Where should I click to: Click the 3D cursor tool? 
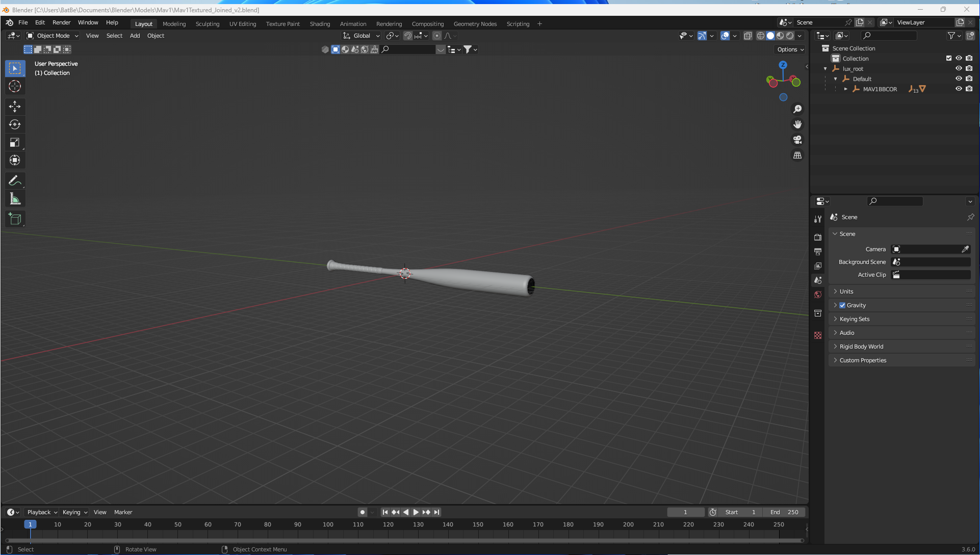coord(15,86)
